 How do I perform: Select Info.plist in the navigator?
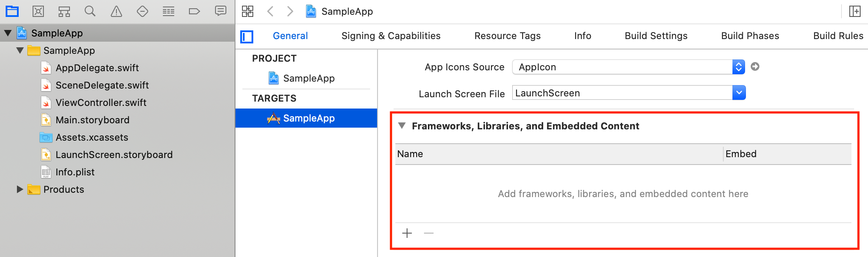(x=75, y=172)
